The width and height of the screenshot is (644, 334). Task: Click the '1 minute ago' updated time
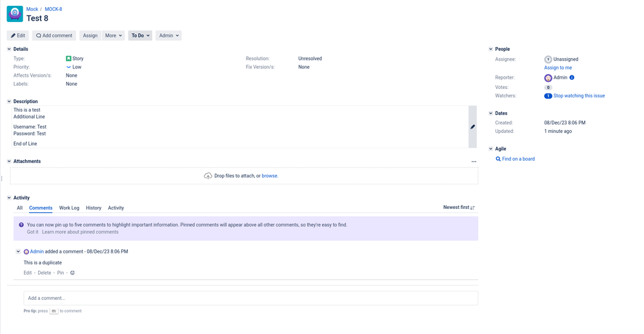point(558,132)
